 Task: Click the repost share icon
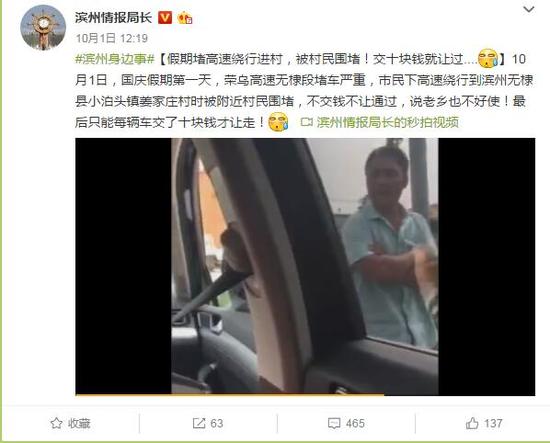pyautogui.click(x=199, y=423)
